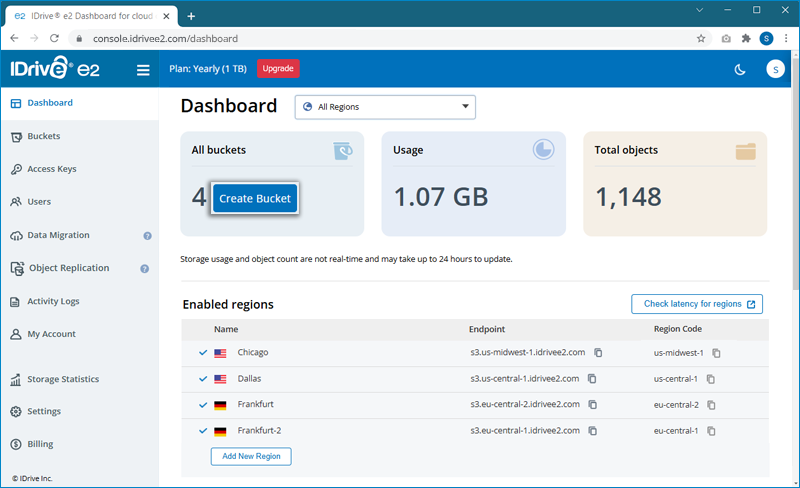This screenshot has width=800, height=488.
Task: Open Chrome's three-dot menu
Action: [x=785, y=38]
